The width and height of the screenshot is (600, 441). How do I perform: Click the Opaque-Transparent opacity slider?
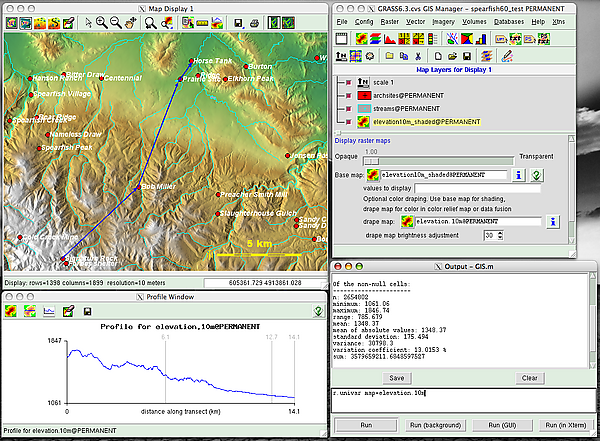440,159
